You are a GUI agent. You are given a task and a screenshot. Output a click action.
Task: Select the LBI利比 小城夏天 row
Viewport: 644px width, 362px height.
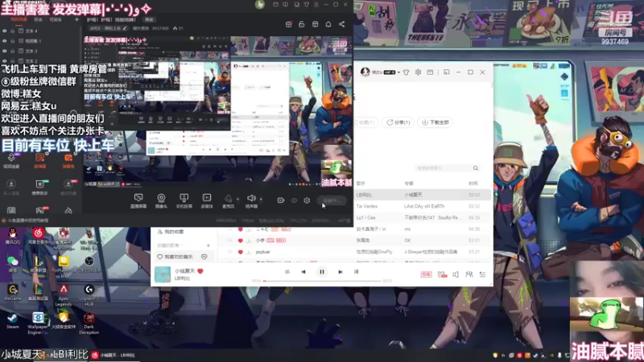pos(423,195)
